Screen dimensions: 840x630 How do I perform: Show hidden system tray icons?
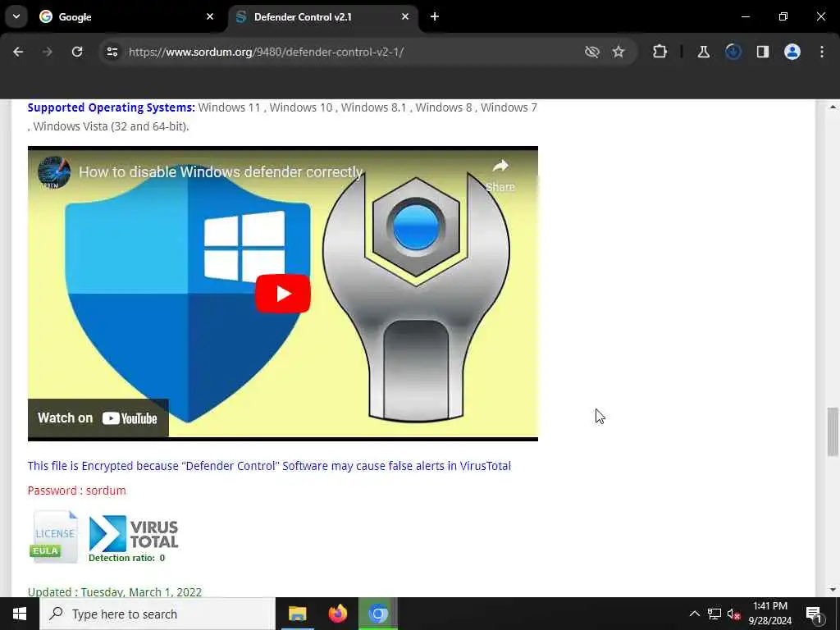click(694, 614)
